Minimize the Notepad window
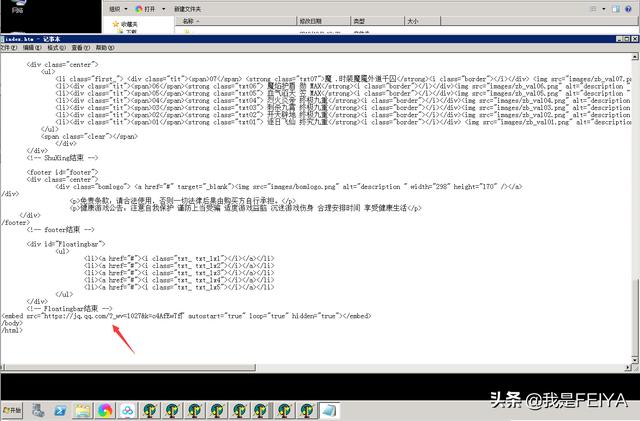 (620, 39)
